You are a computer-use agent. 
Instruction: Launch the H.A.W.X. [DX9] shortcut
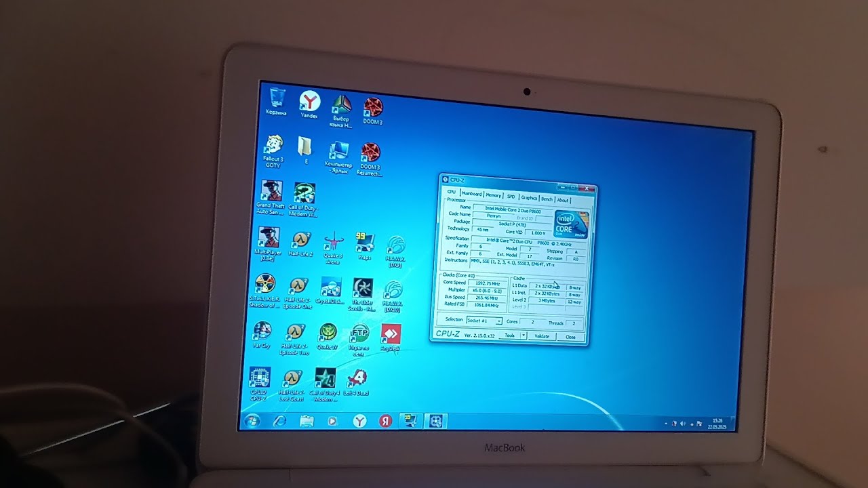(395, 251)
